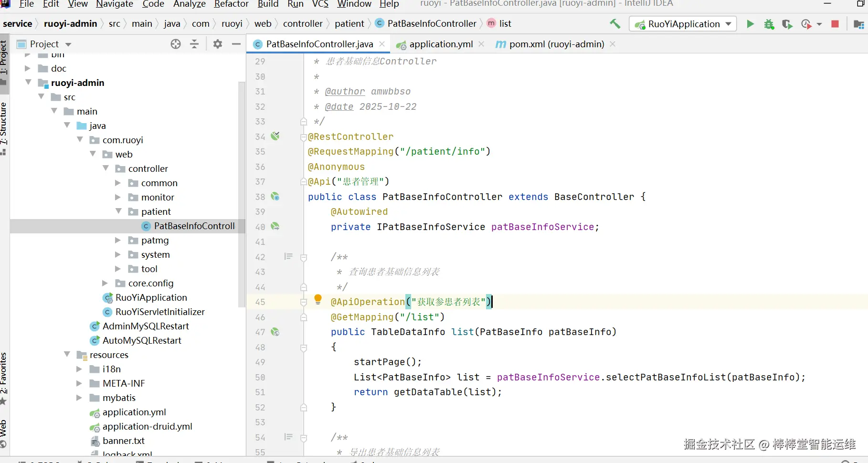868x463 pixels.
Task: Open the Refactor menu
Action: (232, 4)
